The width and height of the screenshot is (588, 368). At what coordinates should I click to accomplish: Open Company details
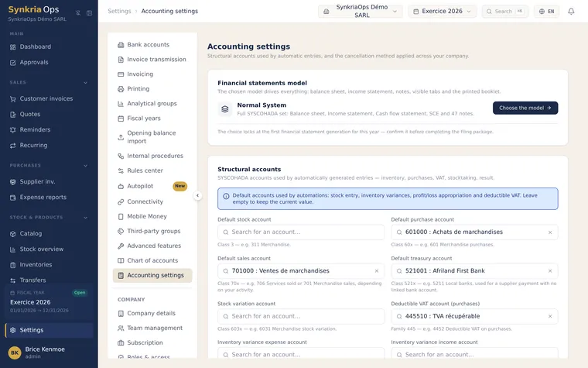pyautogui.click(x=152, y=313)
